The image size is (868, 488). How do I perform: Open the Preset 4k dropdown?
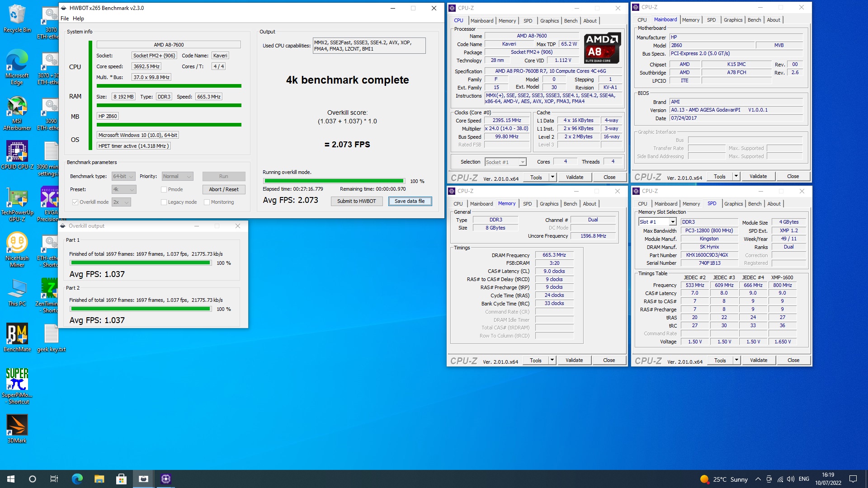[x=123, y=189]
